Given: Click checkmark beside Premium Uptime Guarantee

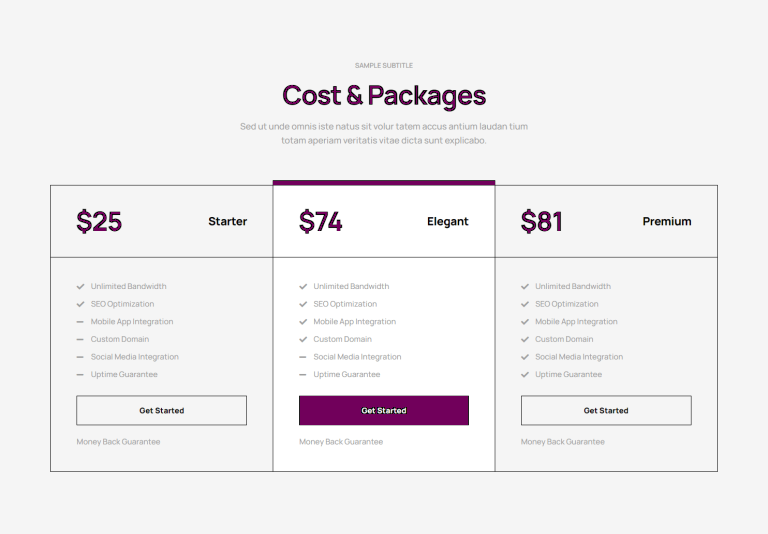Looking at the screenshot, I should click(525, 375).
